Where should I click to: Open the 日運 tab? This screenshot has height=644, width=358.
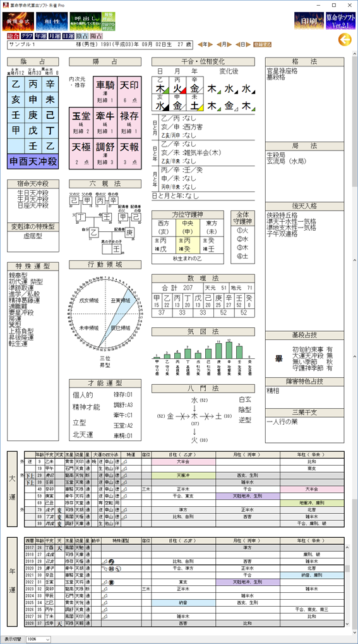coord(68,36)
